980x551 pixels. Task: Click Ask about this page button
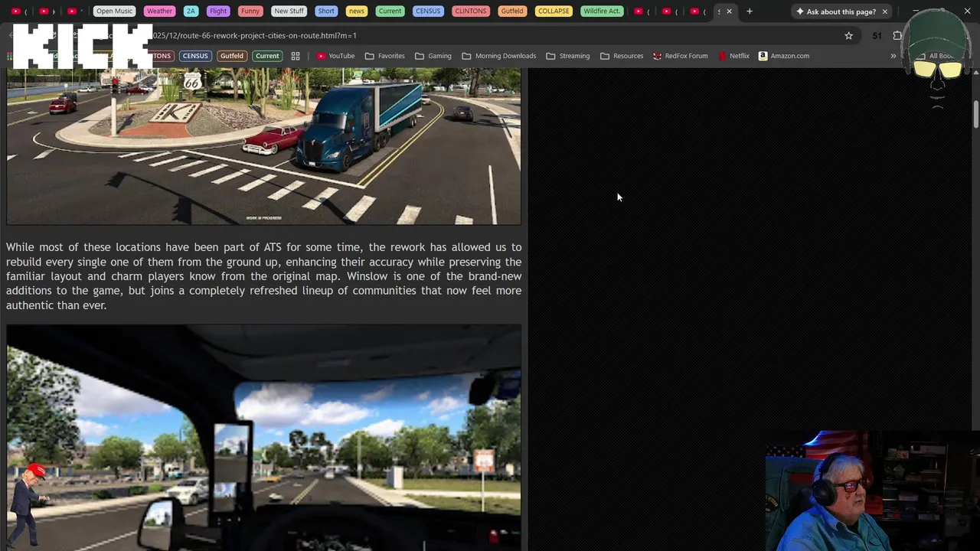836,11
